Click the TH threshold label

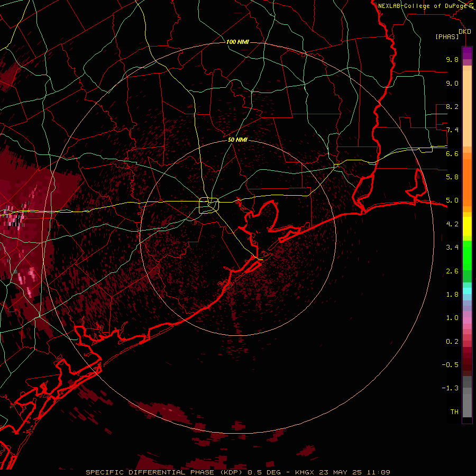[x=454, y=412]
